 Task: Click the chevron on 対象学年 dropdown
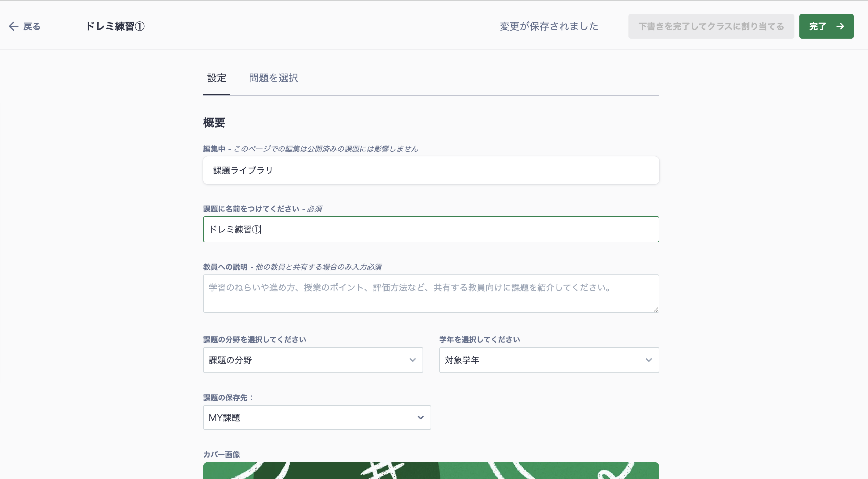pos(649,360)
